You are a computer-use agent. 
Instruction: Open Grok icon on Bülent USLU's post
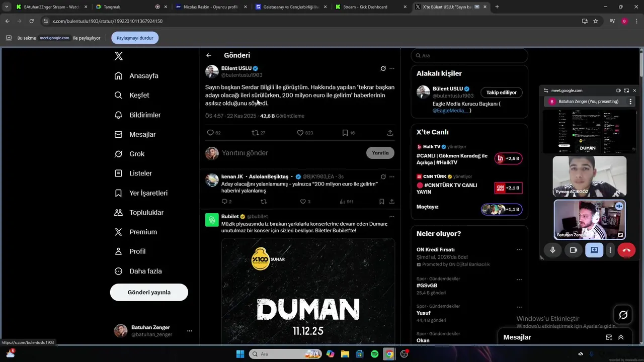coord(383,68)
